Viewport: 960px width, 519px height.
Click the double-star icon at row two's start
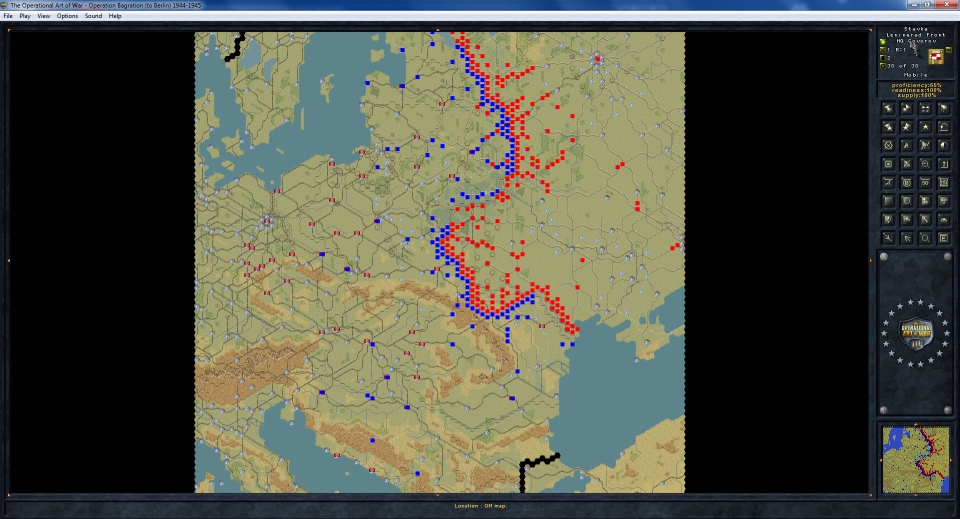tap(888, 127)
